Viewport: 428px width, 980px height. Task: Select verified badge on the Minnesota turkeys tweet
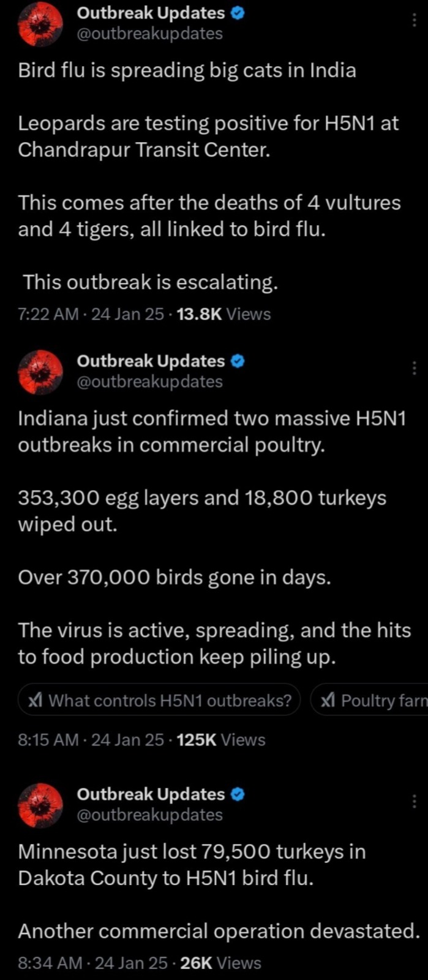tap(239, 794)
